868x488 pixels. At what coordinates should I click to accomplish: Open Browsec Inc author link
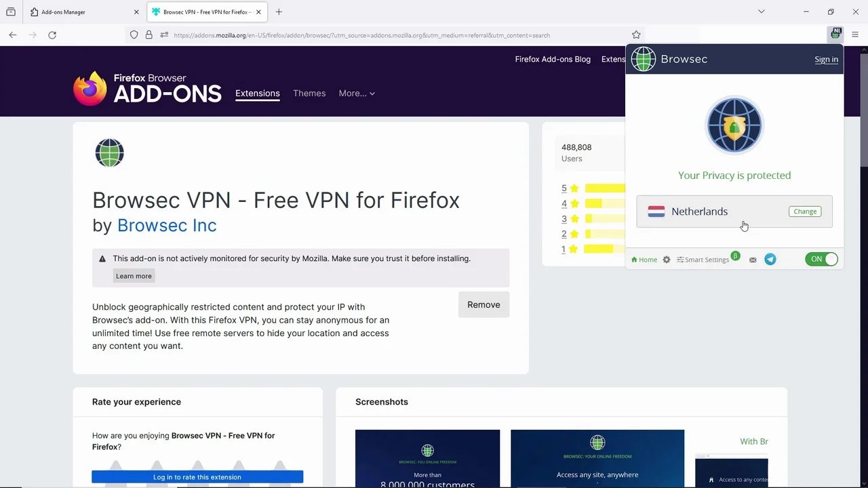point(167,226)
